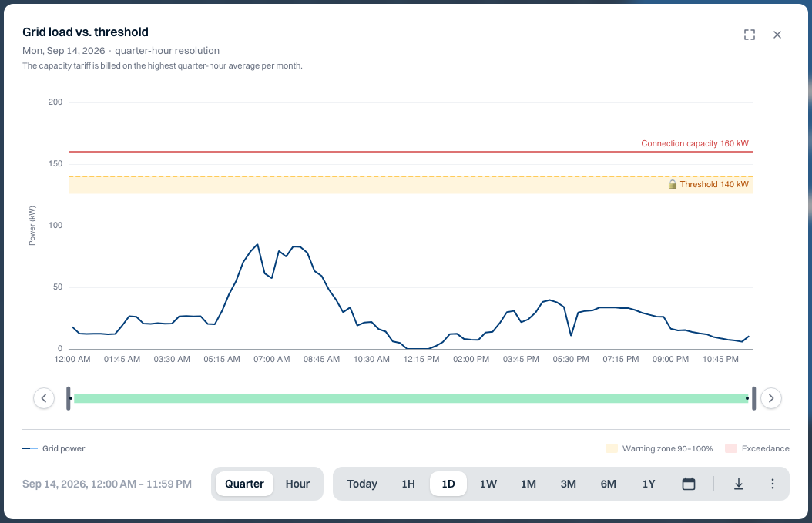Select the 1Y time range
The height and width of the screenshot is (523, 812).
click(x=649, y=484)
